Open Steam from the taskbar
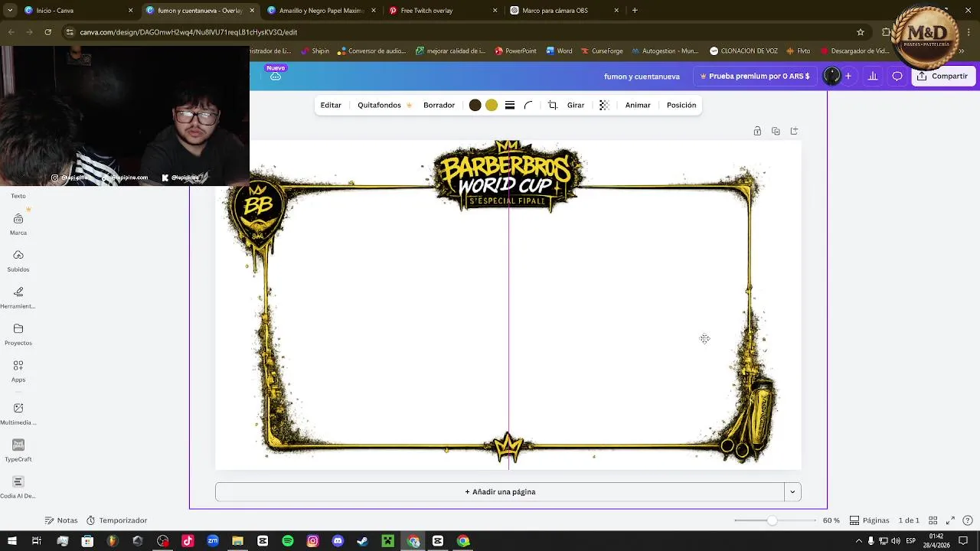Image resolution: width=980 pixels, height=551 pixels. [363, 541]
